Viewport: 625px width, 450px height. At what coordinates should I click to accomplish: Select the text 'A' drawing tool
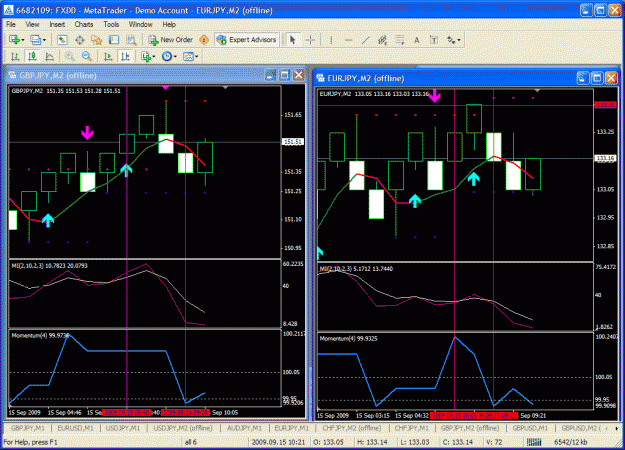(x=417, y=40)
